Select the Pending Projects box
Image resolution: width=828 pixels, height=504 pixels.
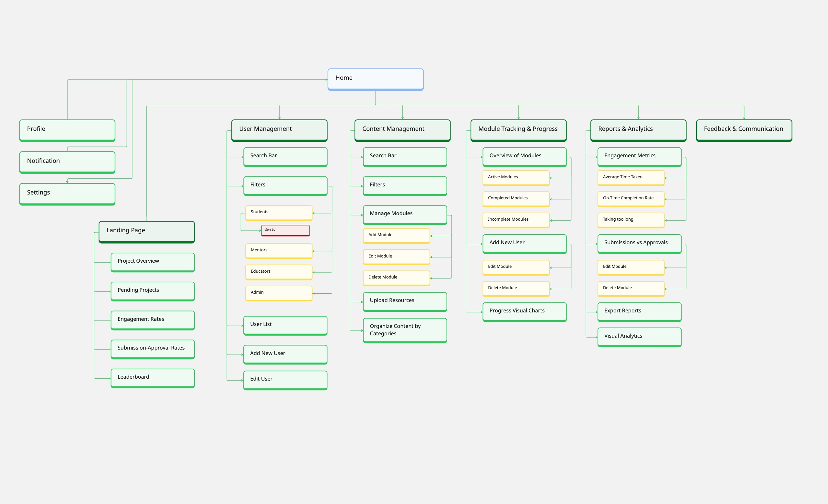click(x=153, y=291)
